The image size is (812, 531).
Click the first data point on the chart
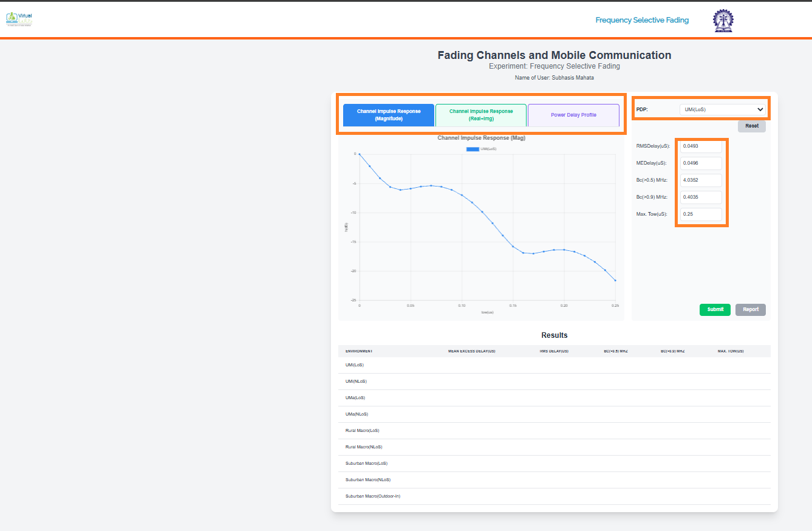tap(360, 154)
